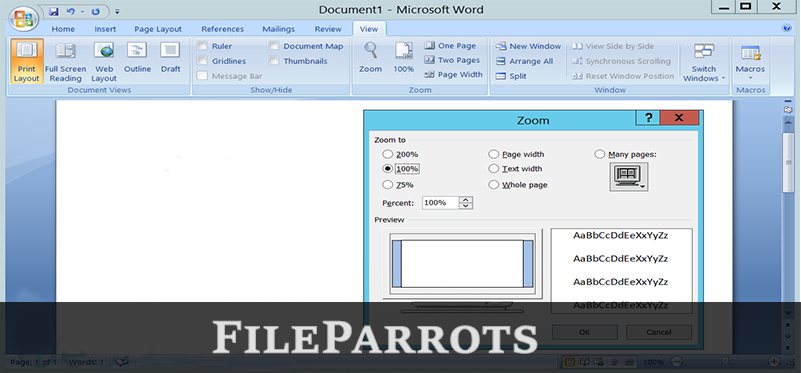Click the ruler toggle above scrollbar
Viewport: 801px width, 373px height.
(788, 109)
